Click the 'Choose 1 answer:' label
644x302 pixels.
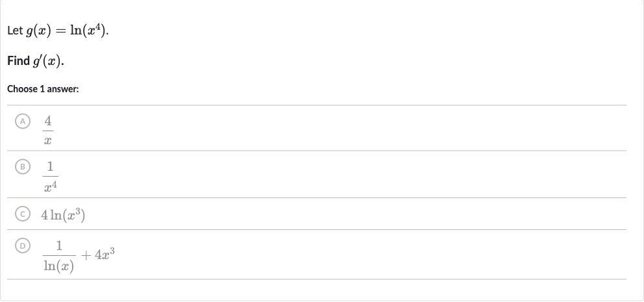coord(43,89)
